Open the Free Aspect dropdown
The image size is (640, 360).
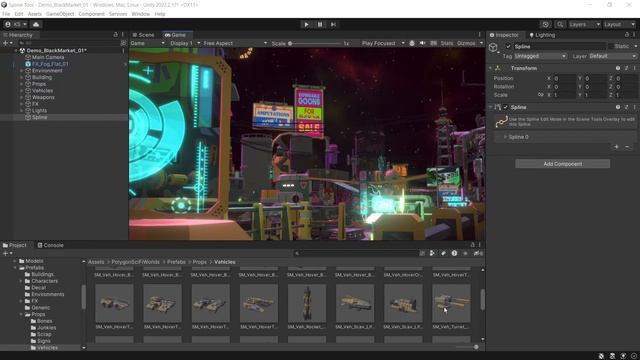[235, 43]
